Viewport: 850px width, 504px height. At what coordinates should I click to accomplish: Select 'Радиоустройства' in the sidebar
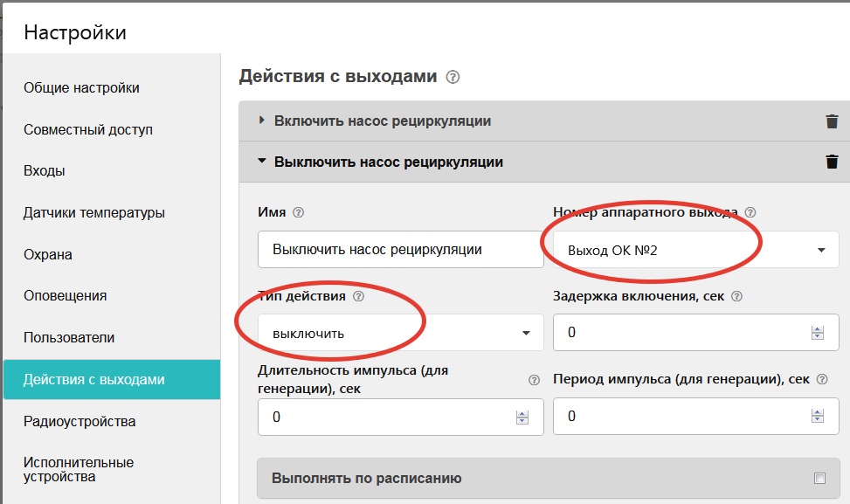click(79, 421)
